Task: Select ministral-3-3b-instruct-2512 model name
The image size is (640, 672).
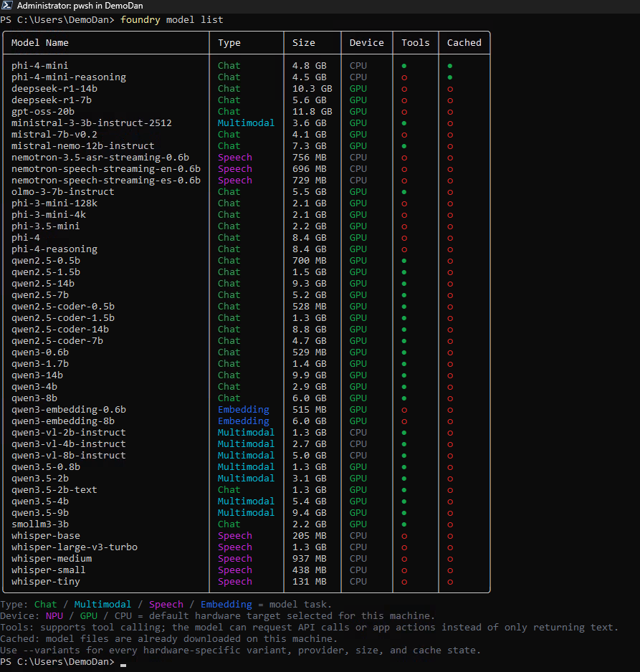Action: pos(91,123)
